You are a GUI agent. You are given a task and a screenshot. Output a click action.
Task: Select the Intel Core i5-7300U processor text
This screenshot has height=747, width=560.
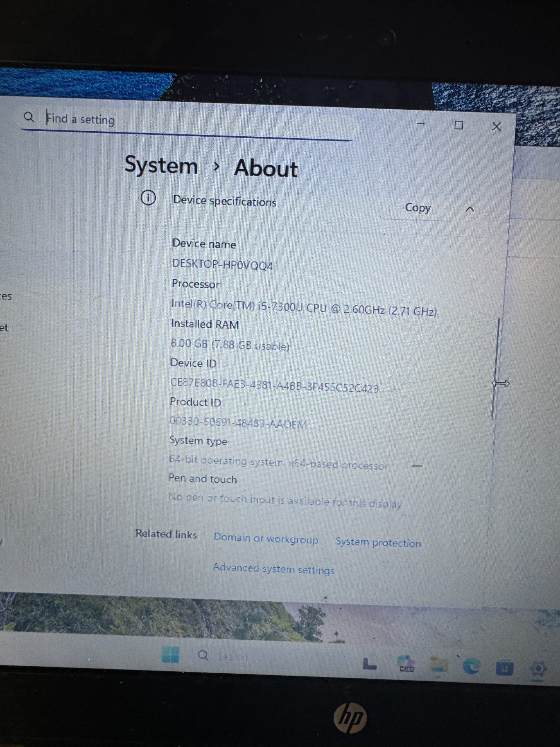(x=304, y=308)
